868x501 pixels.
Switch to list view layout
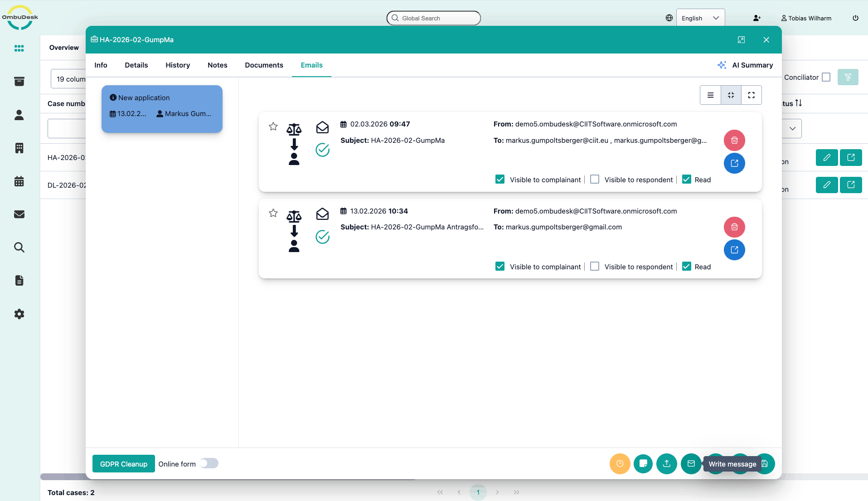[710, 95]
